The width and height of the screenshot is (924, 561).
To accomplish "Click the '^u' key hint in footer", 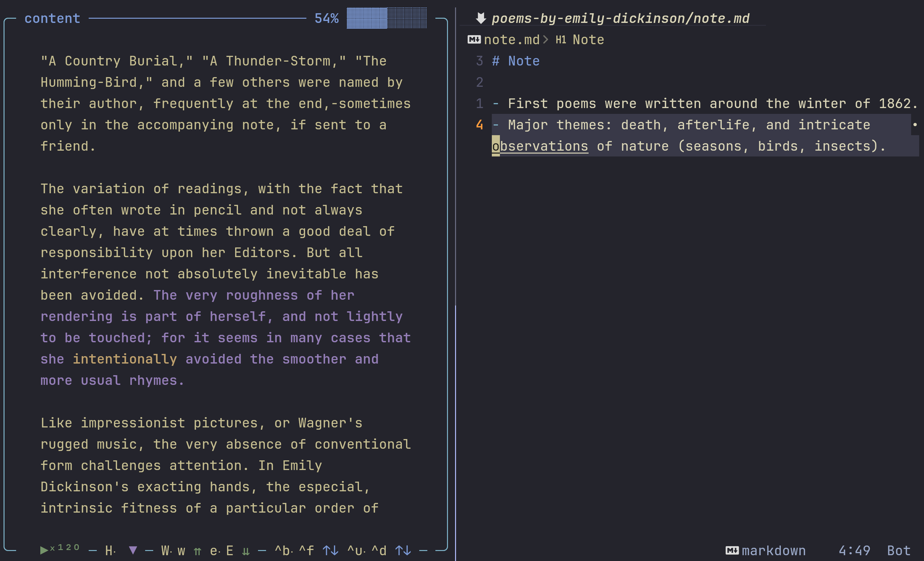I will coord(355,550).
